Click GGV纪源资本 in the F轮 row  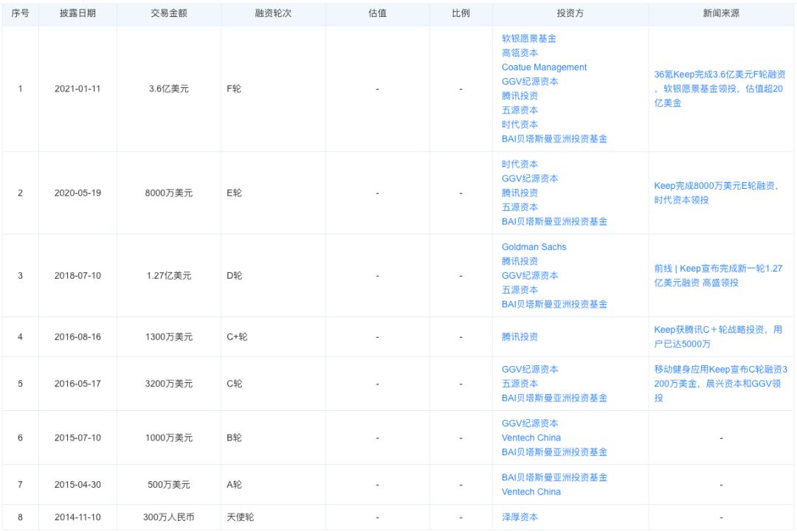click(530, 81)
